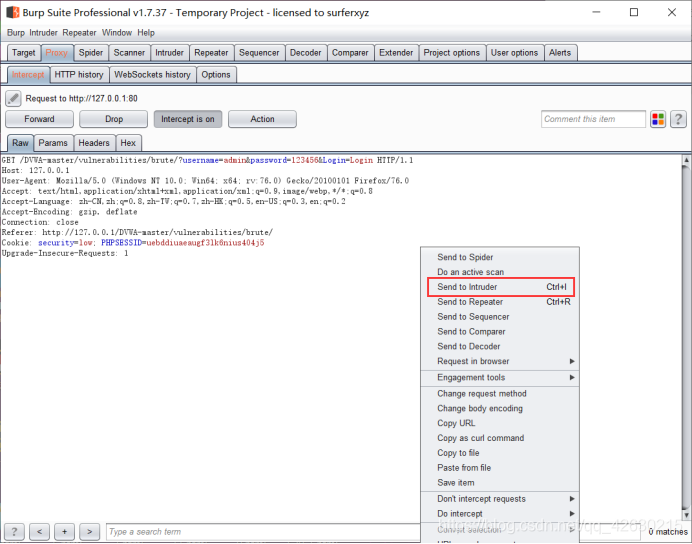
Task: Open the Action button menu
Action: click(x=262, y=119)
